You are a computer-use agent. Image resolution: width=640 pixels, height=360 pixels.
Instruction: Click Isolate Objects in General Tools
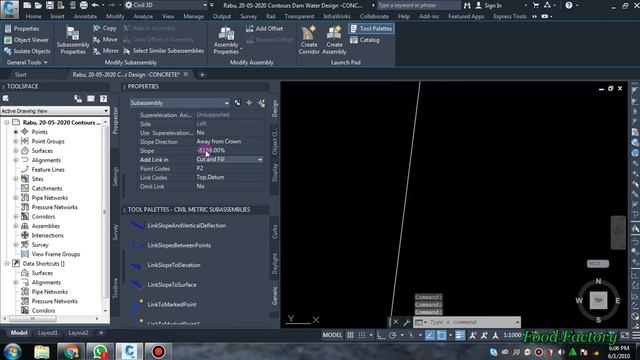tap(27, 51)
